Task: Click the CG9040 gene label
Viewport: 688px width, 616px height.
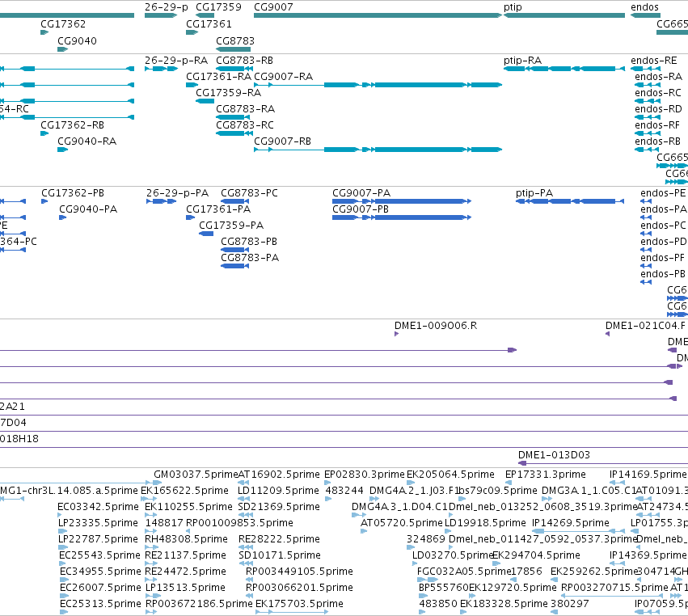Action: coord(78,40)
